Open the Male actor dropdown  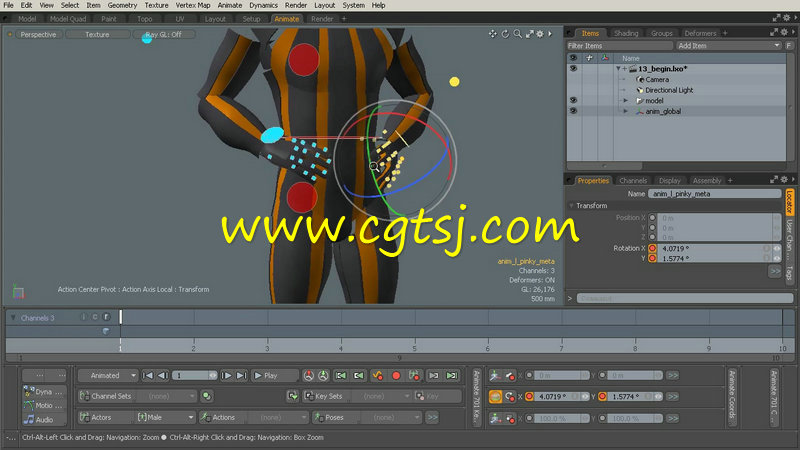click(165, 417)
